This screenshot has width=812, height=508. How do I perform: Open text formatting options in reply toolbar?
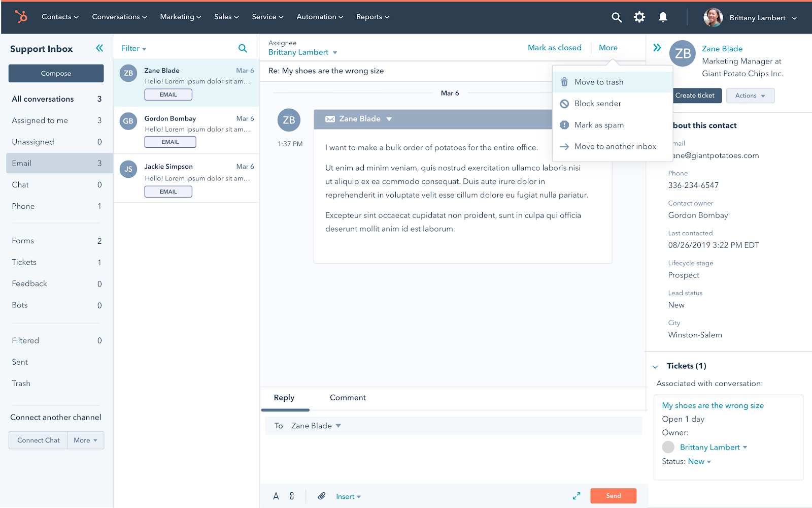276,496
